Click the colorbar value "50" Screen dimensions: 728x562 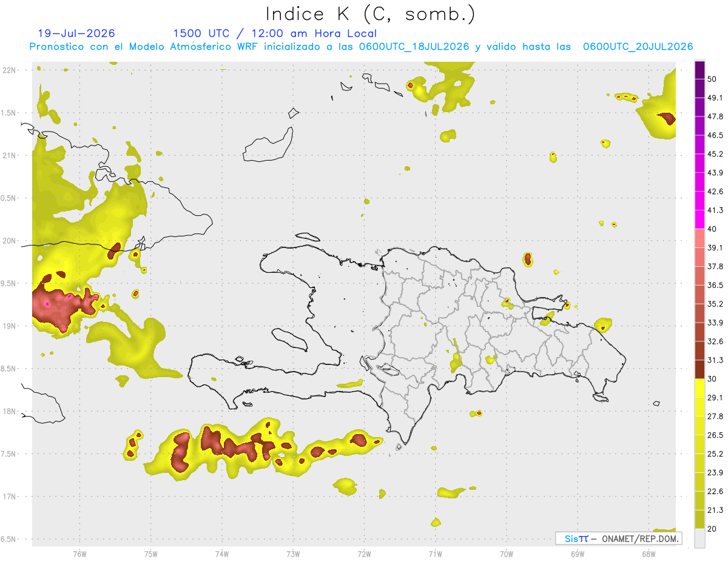coord(712,79)
